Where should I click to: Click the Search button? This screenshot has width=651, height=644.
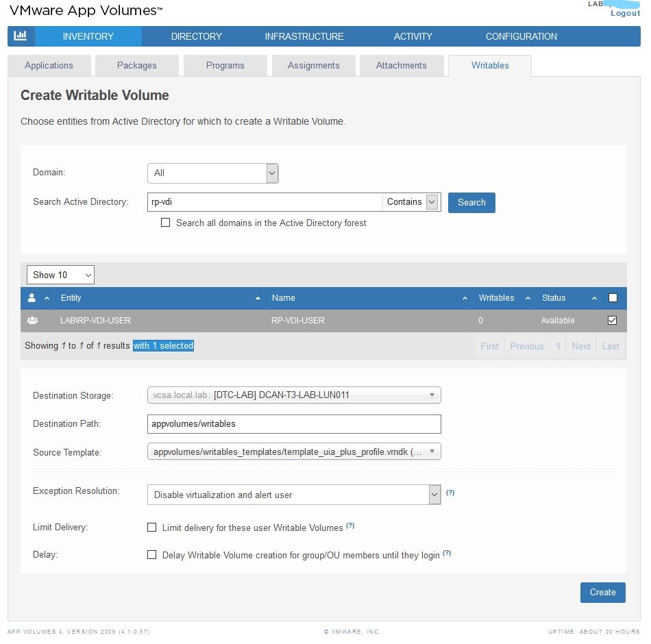click(x=471, y=202)
